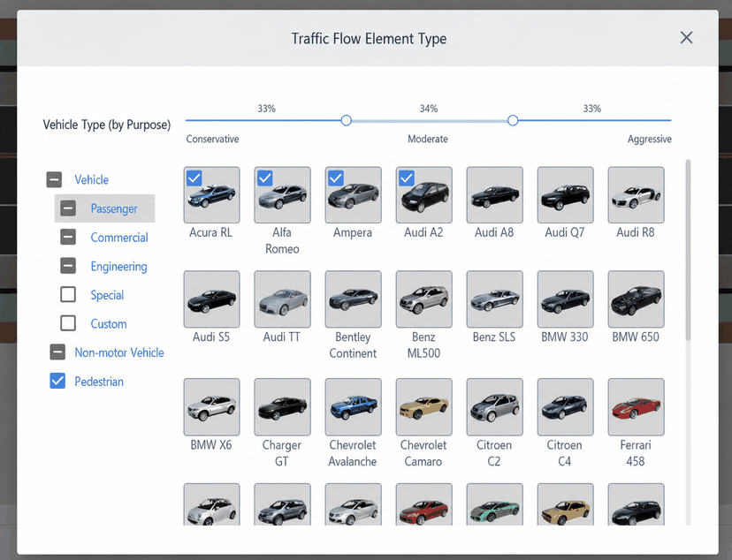The image size is (732, 560).
Task: Uncheck the Acura RL checkbox
Action: [194, 178]
